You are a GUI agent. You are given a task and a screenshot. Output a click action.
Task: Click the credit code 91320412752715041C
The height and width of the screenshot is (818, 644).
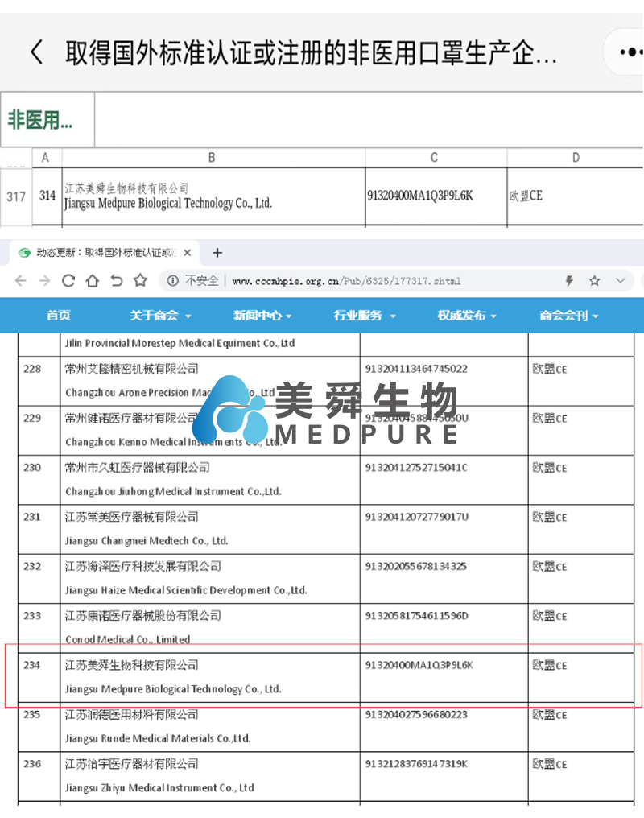pos(416,468)
